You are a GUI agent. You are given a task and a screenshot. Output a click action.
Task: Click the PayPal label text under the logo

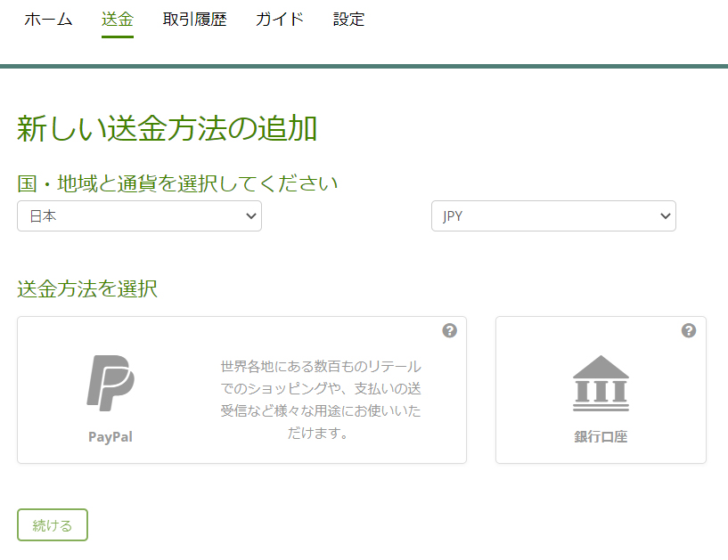tap(109, 436)
